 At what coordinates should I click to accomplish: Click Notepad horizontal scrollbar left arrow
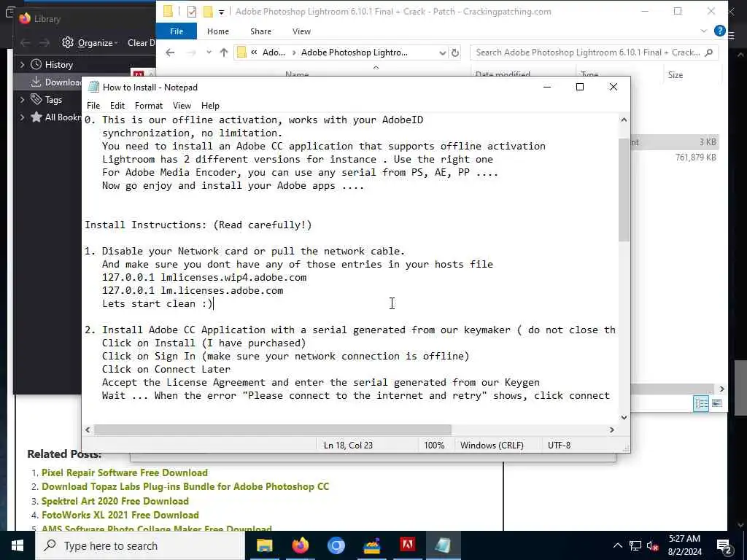(88, 429)
